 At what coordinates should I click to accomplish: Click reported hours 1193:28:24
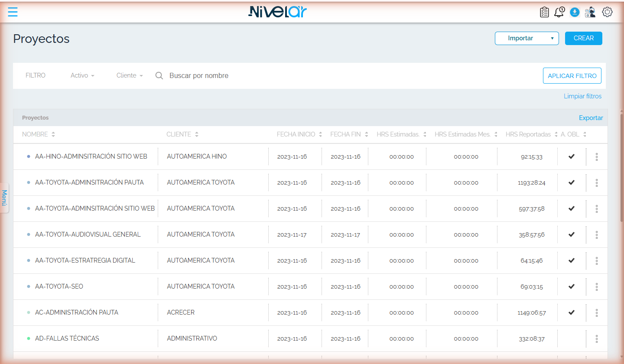pyautogui.click(x=532, y=183)
